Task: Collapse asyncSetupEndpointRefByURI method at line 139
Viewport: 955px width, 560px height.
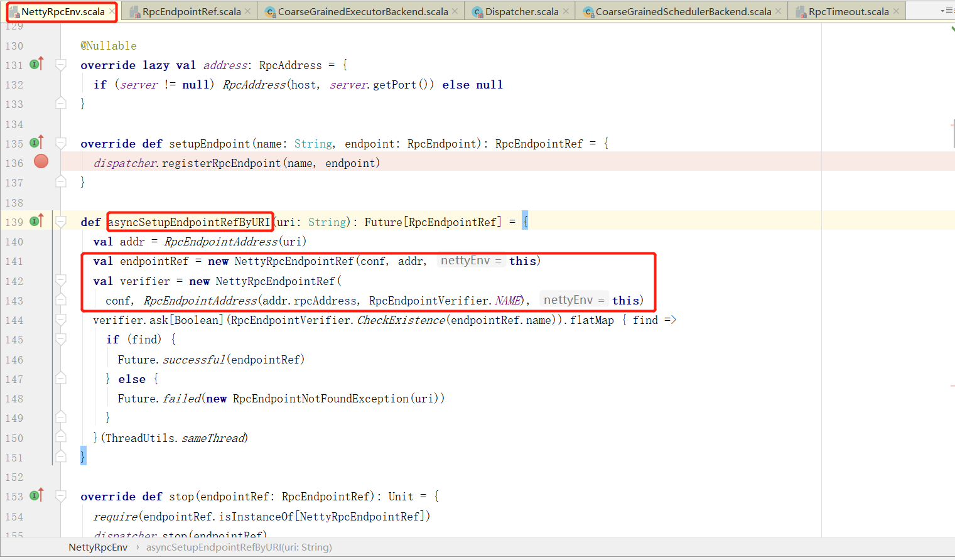Action: [61, 222]
